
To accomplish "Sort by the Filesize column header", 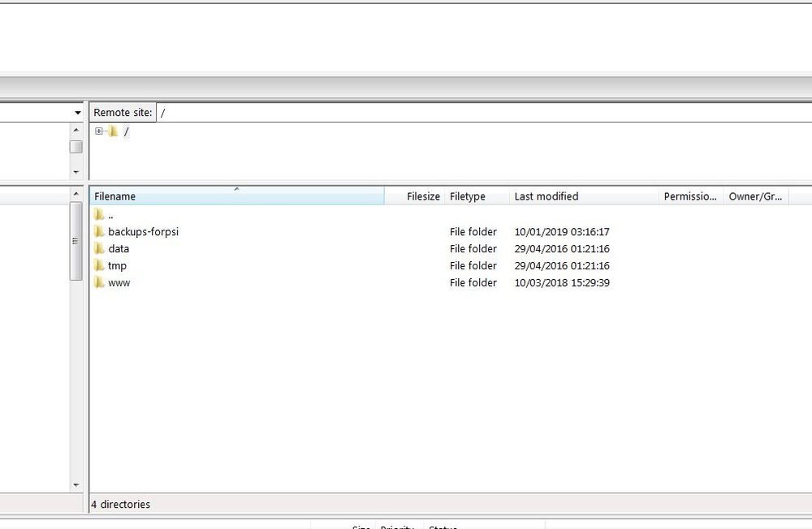I will click(x=414, y=196).
